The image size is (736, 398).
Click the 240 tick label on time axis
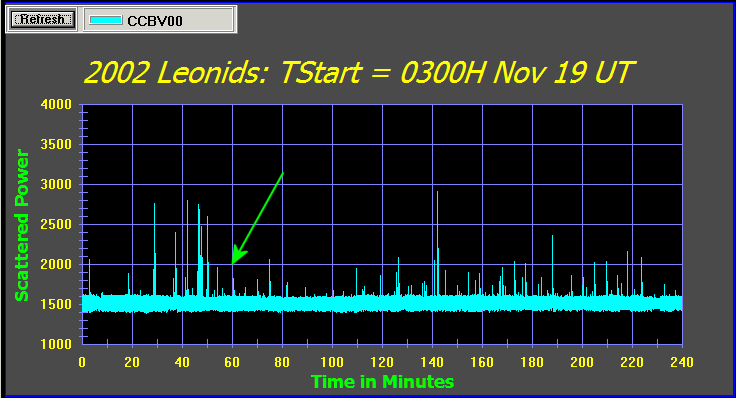682,362
